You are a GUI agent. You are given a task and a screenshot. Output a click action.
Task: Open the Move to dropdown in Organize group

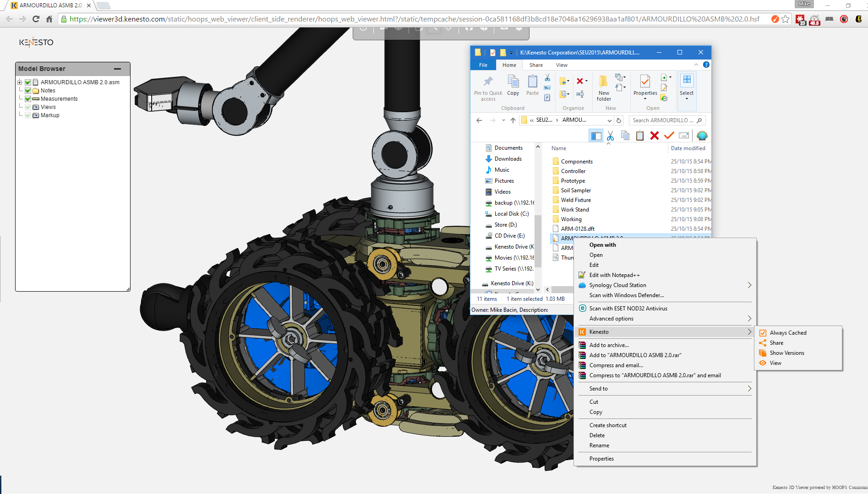(568, 81)
